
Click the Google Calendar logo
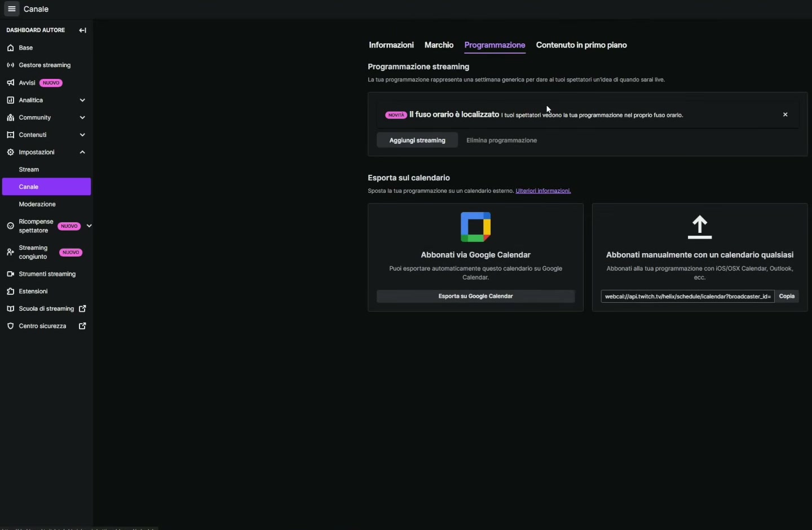[x=475, y=227]
